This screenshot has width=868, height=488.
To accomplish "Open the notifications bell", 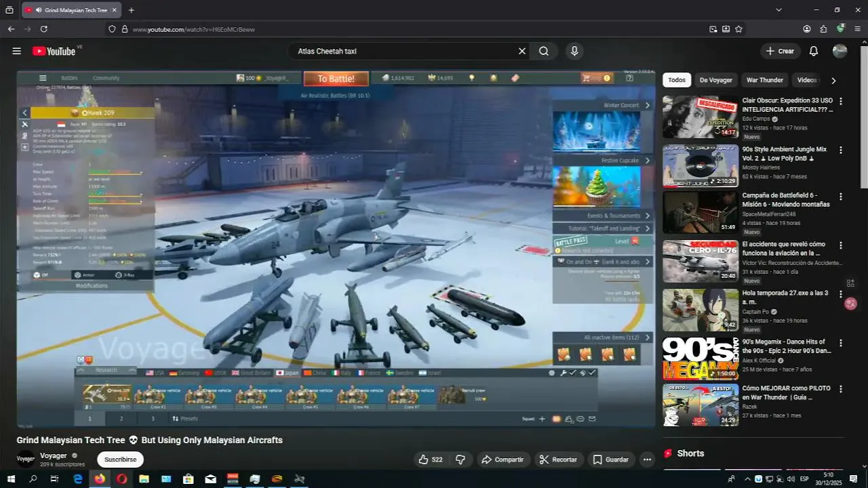I will tap(814, 51).
